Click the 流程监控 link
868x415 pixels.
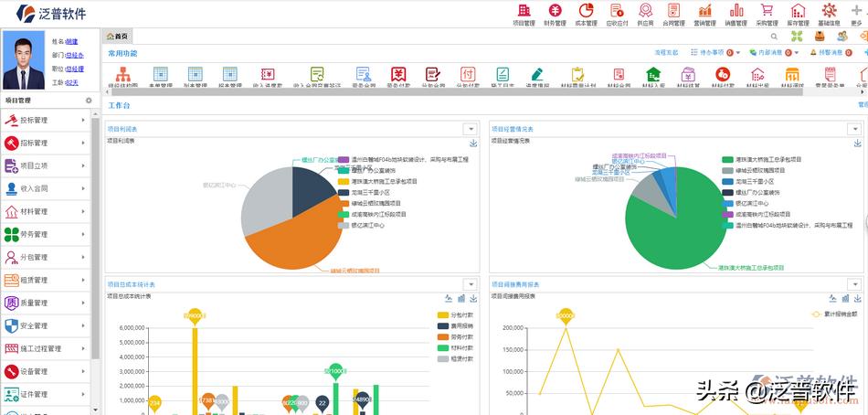click(666, 53)
